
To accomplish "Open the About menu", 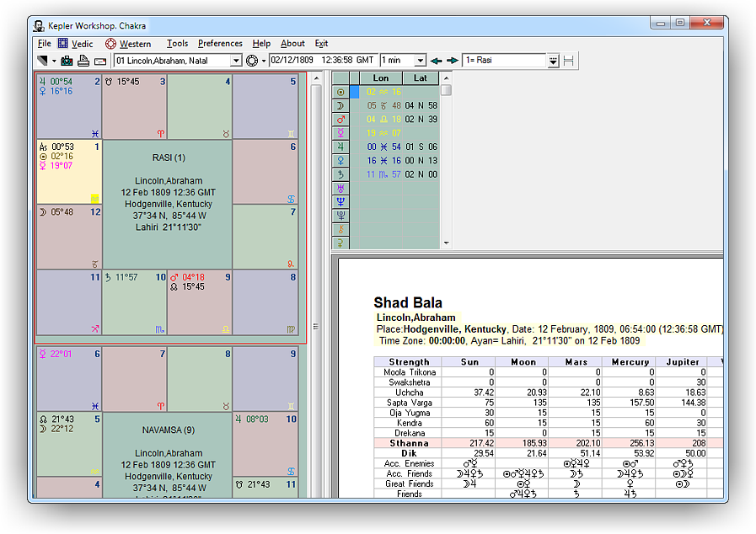I will pyautogui.click(x=292, y=43).
